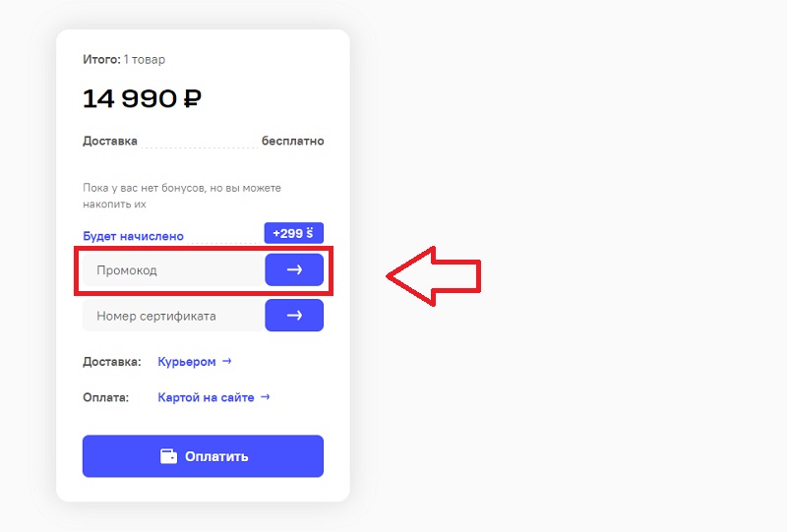Focus the Промокод input field

(173, 270)
